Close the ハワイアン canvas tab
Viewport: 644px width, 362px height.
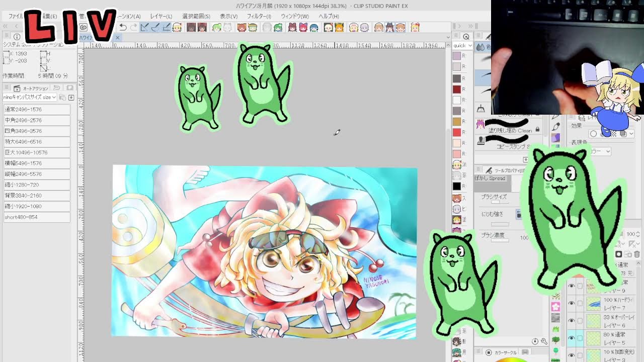pyautogui.click(x=117, y=38)
